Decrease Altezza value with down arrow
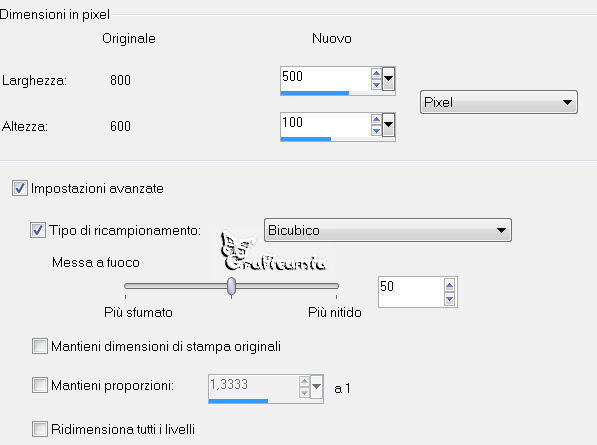The width and height of the screenshot is (597, 445). (376, 131)
